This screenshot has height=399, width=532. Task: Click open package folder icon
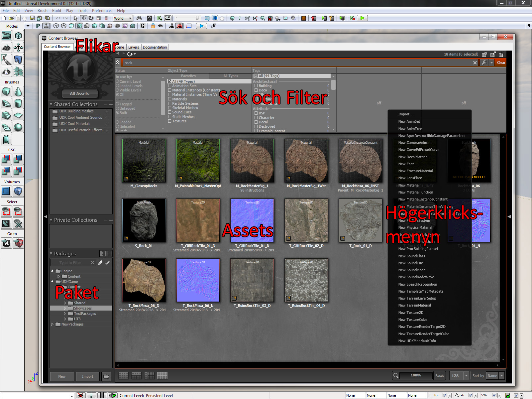coord(106,376)
